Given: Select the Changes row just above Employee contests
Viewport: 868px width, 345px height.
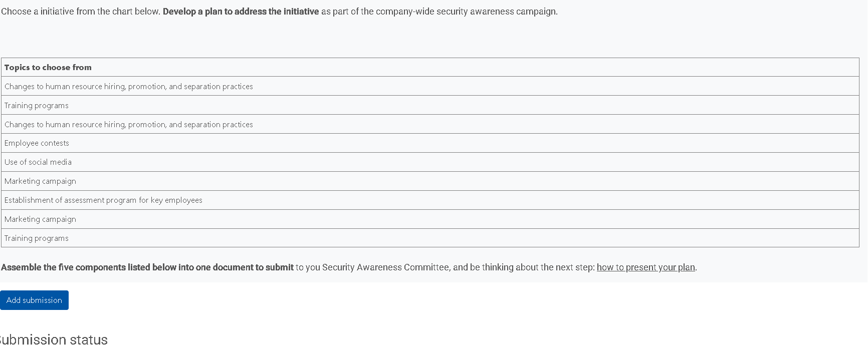Looking at the screenshot, I should pos(430,124).
